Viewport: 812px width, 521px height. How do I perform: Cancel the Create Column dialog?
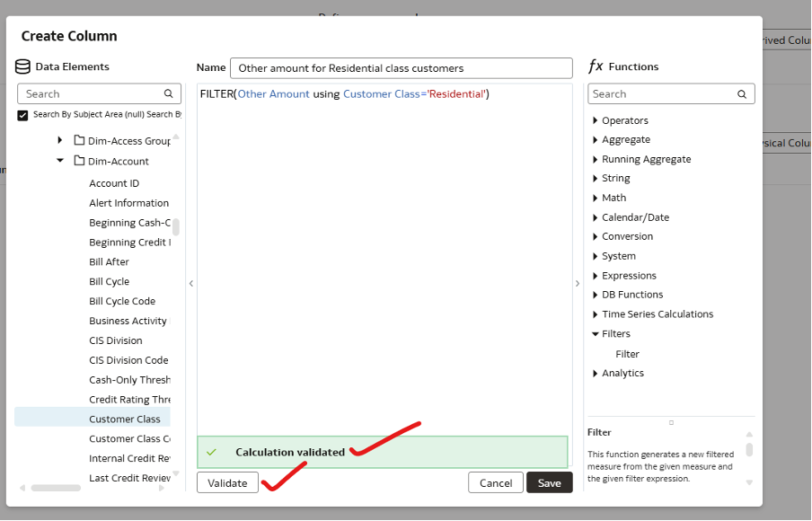495,482
